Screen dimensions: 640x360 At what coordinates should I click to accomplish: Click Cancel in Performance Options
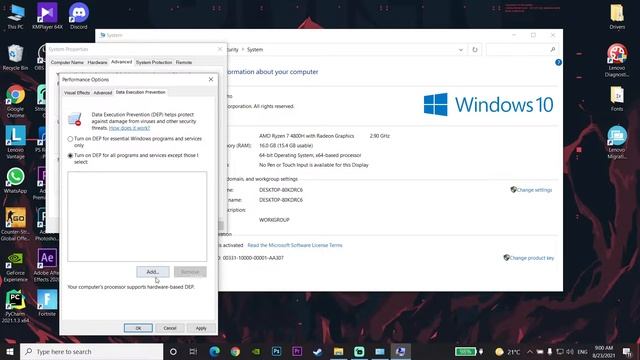pyautogui.click(x=170, y=328)
